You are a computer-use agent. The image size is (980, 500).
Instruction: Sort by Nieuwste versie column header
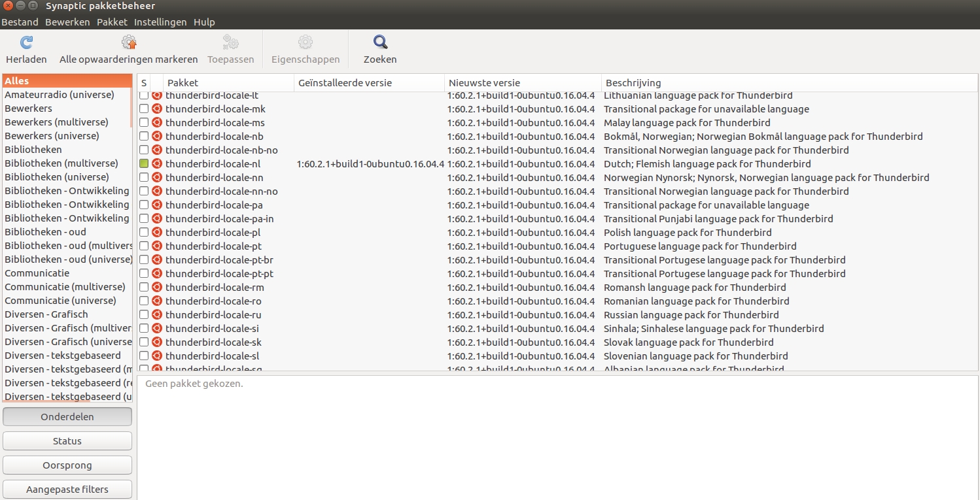[523, 83]
